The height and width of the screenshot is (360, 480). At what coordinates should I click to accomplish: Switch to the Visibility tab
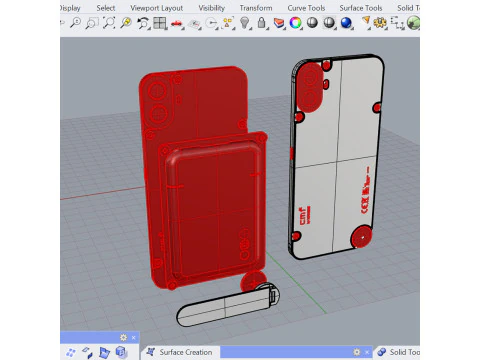212,8
